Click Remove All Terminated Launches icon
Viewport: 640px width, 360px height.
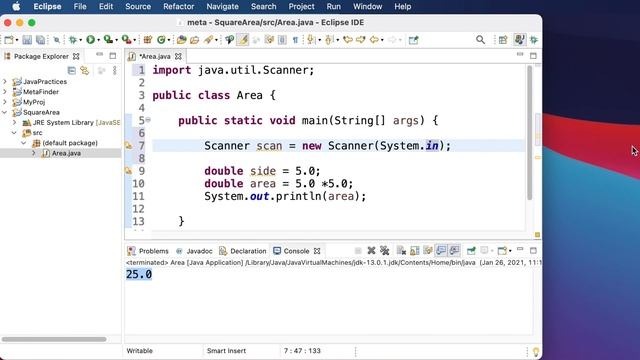point(384,250)
